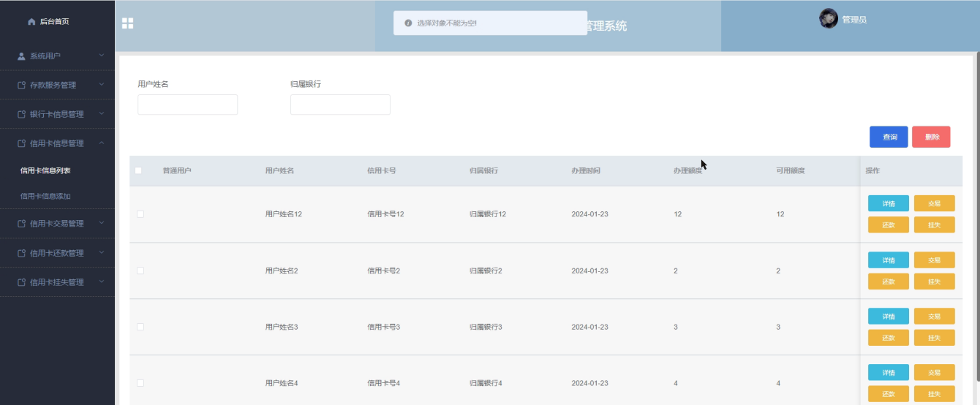Open the 存款服务管理 menu label

[x=53, y=86]
